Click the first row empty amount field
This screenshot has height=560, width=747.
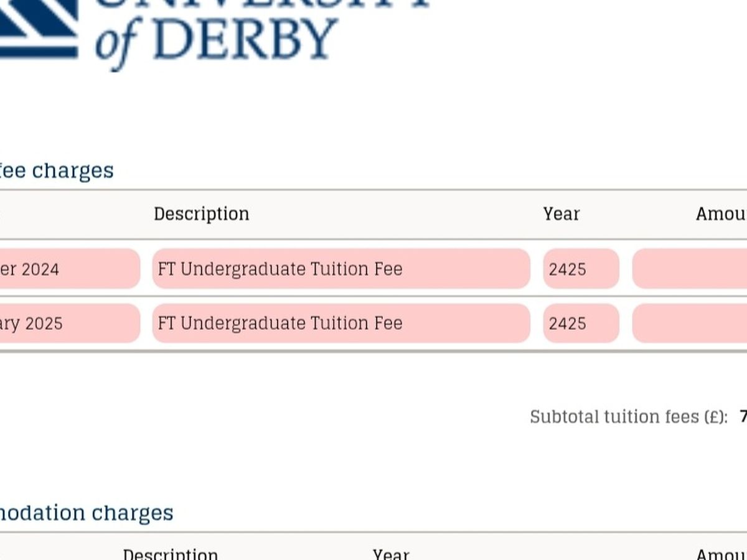[690, 269]
